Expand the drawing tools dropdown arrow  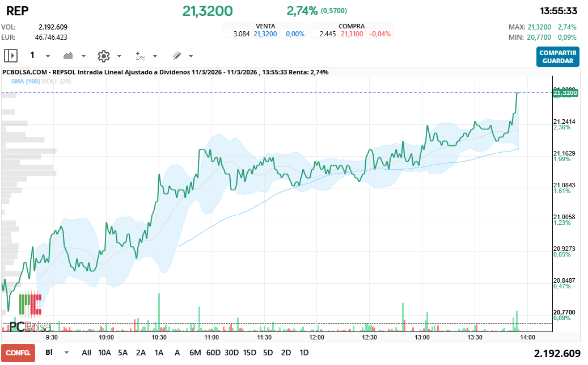click(190, 55)
